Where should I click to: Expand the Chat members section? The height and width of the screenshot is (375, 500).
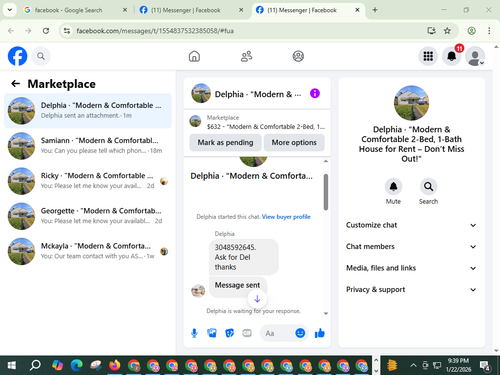[411, 247]
